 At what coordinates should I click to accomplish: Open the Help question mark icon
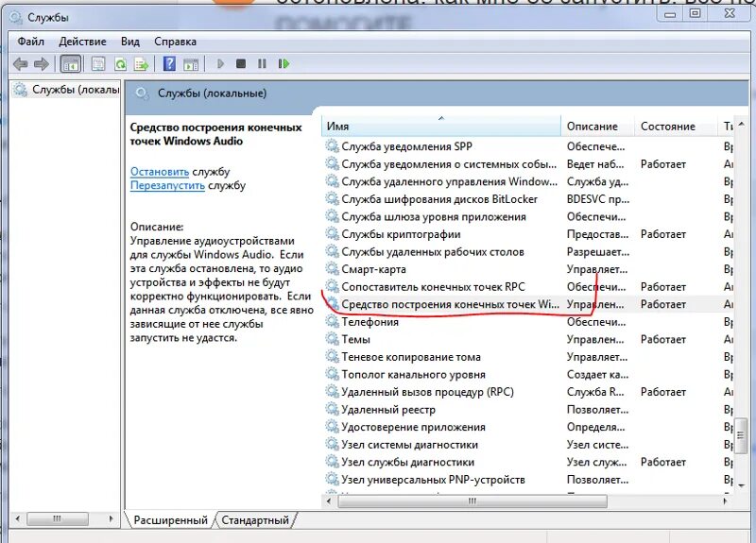point(169,64)
